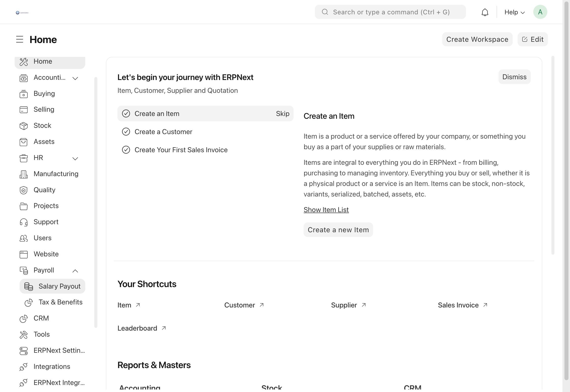Expand the Accounting sidebar section chevron
This screenshot has height=392, width=570.
point(75,78)
